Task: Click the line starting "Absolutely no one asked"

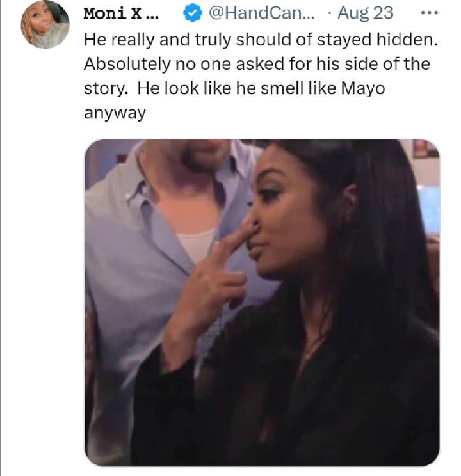Action: [x=256, y=63]
